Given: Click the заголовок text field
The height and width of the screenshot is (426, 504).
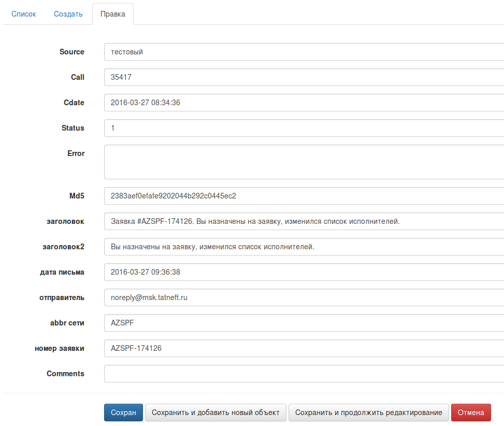Looking at the screenshot, I should 304,221.
